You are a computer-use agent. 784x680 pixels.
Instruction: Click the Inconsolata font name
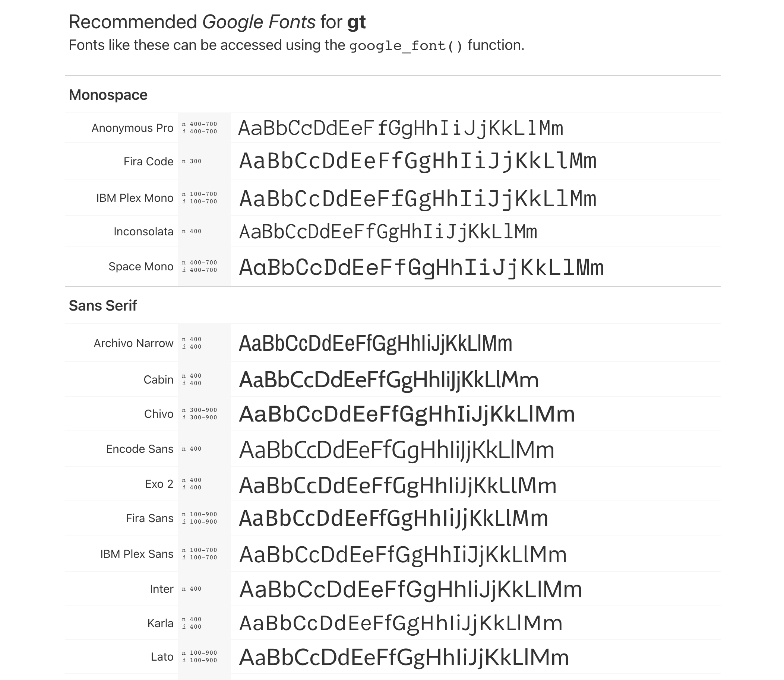coord(143,232)
